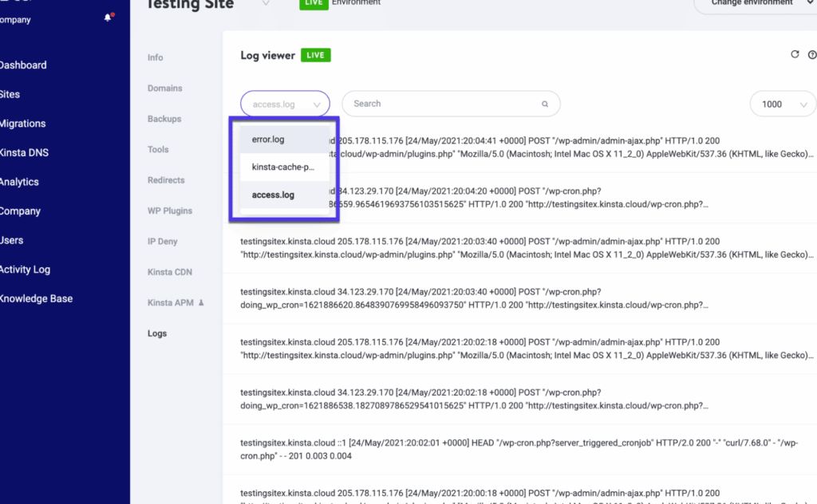Choose the kinsta-cache-perf log option
817x504 pixels.
coord(284,167)
